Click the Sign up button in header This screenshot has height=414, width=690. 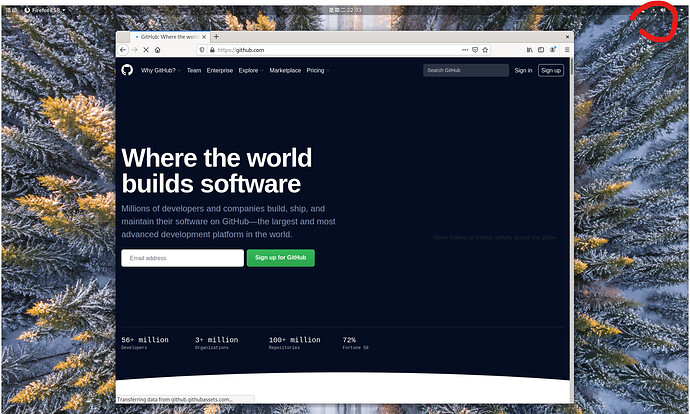pos(551,70)
